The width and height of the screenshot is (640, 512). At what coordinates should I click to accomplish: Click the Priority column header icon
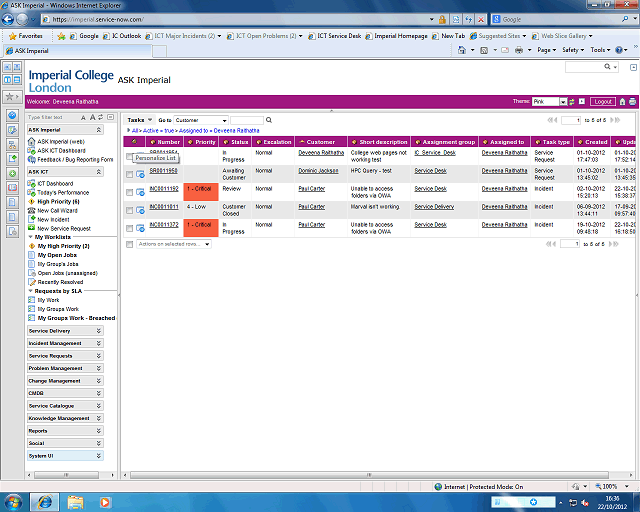coord(189,142)
